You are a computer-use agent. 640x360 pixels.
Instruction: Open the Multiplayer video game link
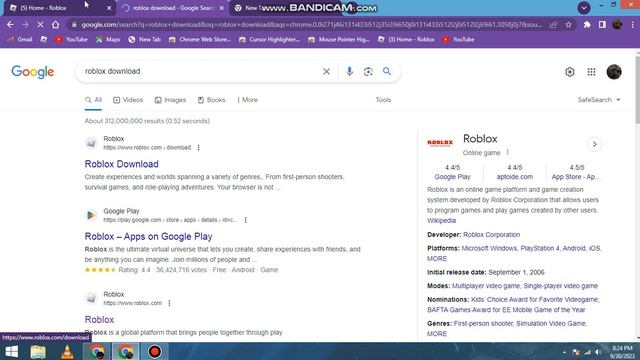pos(486,286)
